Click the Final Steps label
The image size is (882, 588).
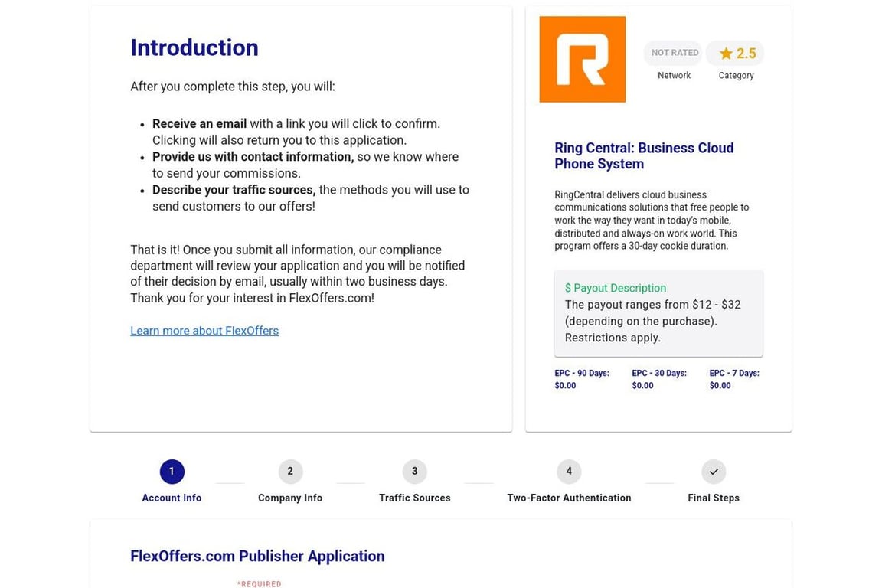coord(714,498)
